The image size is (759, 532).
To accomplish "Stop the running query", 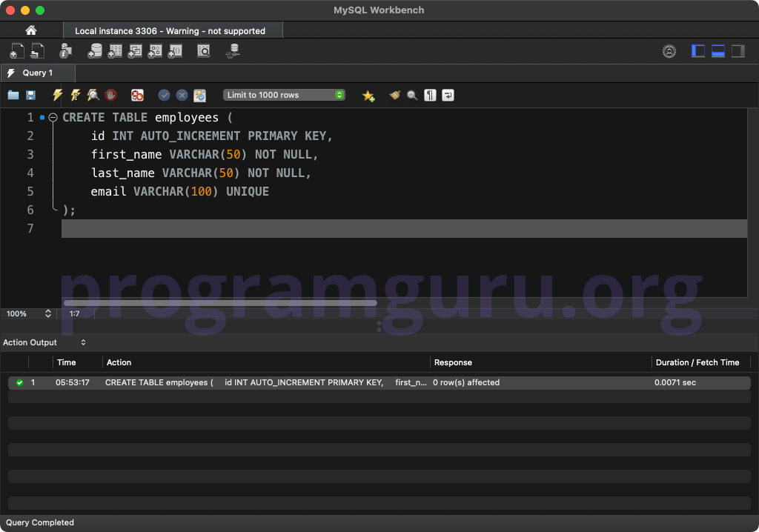I will (x=111, y=95).
